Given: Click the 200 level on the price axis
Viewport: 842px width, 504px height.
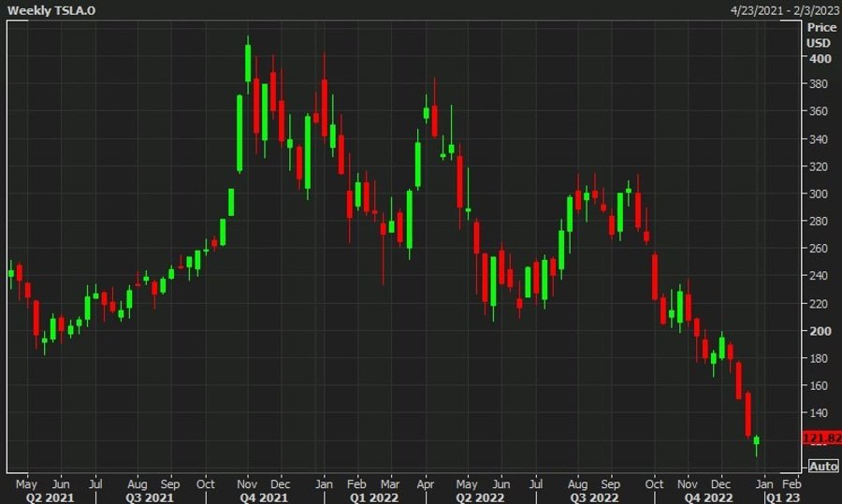Looking at the screenshot, I should (x=820, y=331).
